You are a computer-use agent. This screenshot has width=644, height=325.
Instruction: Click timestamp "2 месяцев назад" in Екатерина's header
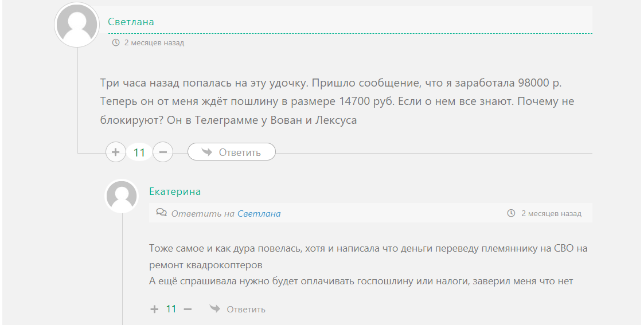[x=551, y=213]
